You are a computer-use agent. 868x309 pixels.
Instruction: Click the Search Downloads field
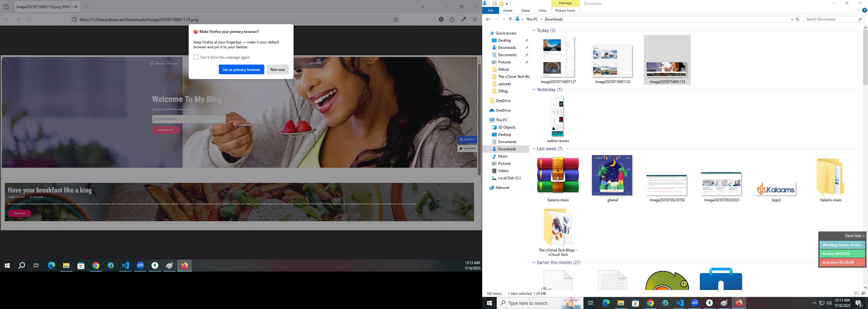coord(833,19)
